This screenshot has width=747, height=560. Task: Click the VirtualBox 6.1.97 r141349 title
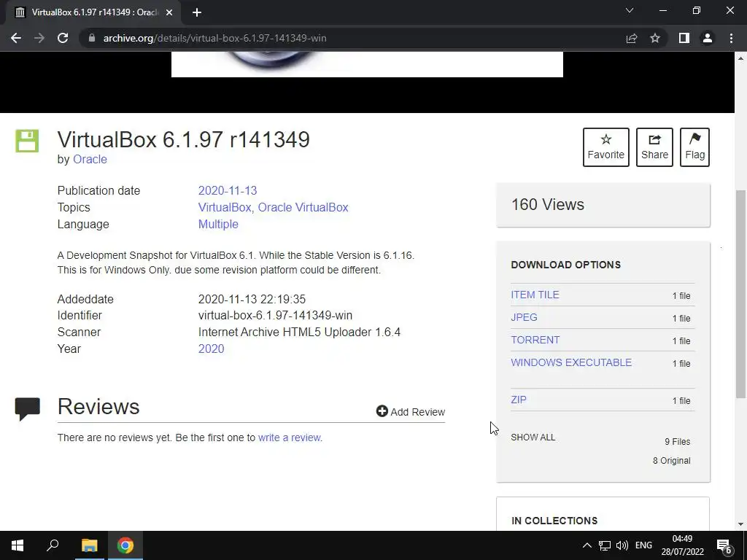183,139
